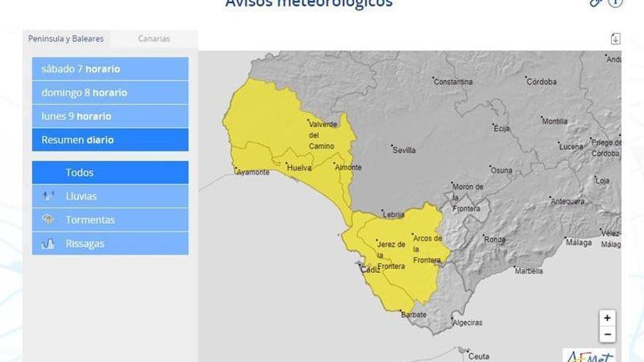Filter warnings by Lluvias
This screenshot has width=644, height=362.
point(110,196)
